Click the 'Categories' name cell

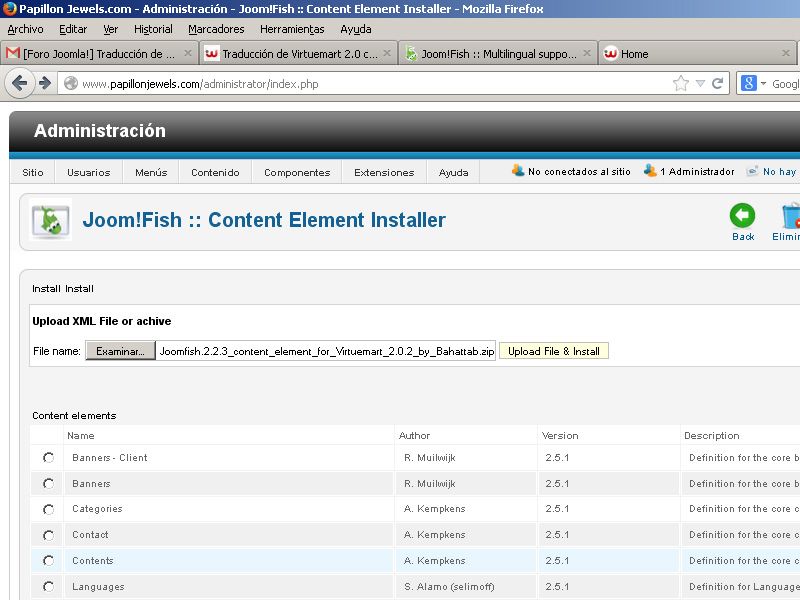[x=97, y=509]
